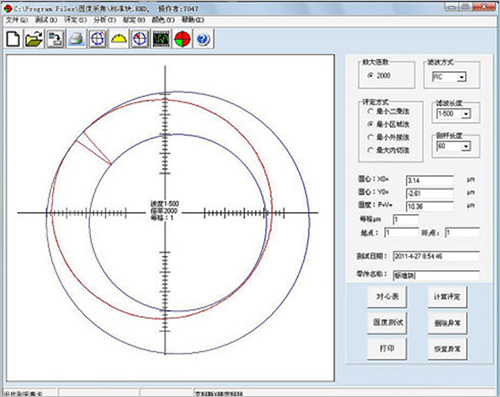The width and height of the screenshot is (500, 397).
Task: Open the 文件 menu
Action: pyautogui.click(x=17, y=20)
